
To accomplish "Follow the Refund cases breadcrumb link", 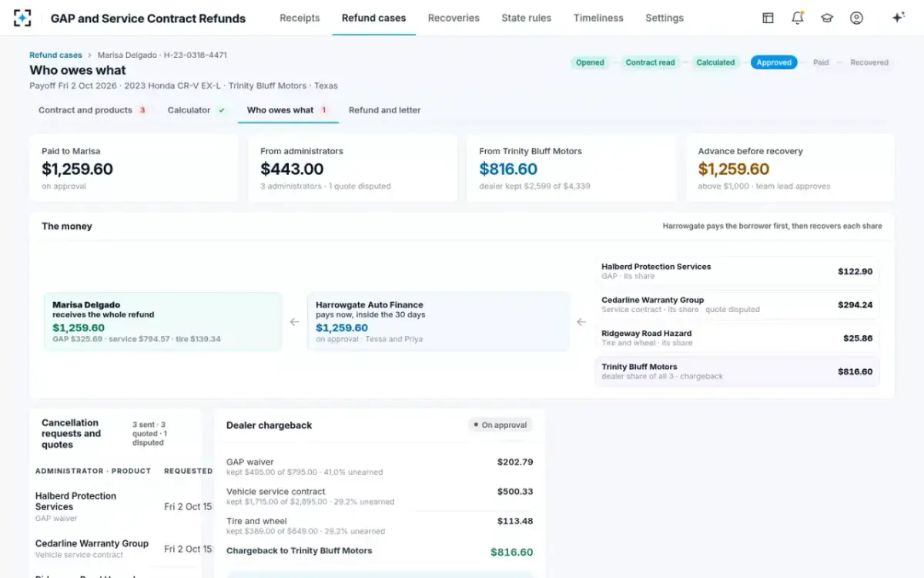I will click(54, 55).
